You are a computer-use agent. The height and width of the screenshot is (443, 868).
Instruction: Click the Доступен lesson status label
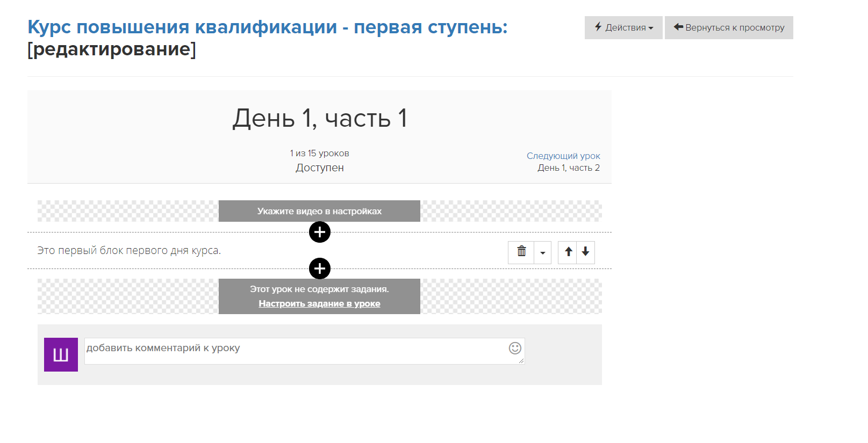pyautogui.click(x=319, y=168)
